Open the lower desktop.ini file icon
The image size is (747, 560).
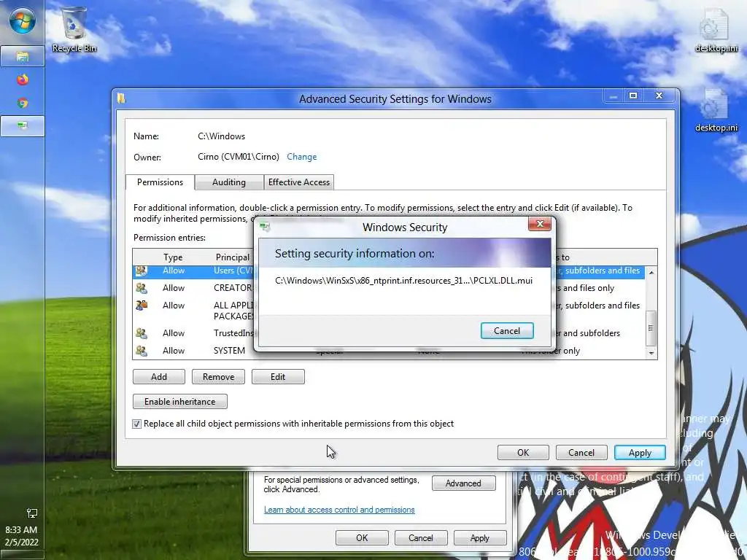click(716, 111)
